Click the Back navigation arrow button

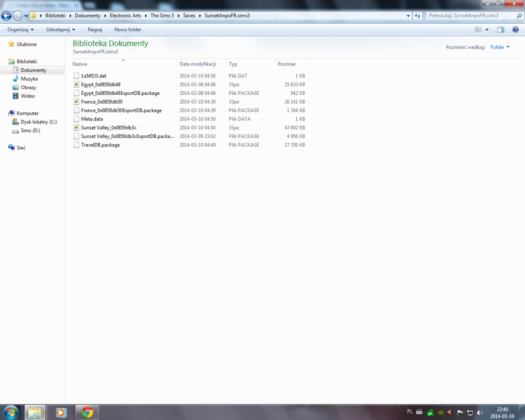point(7,15)
